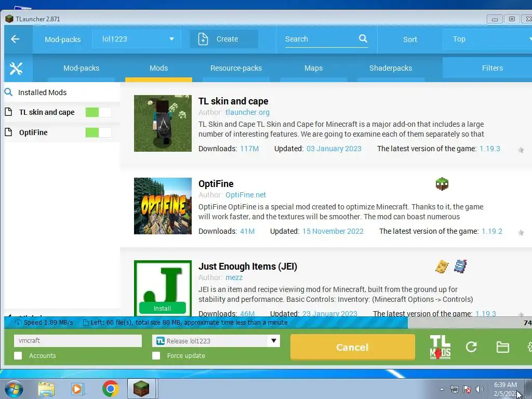This screenshot has height=399, width=532.
Task: Click the file icon beside OptiFine in sidebar
Action: pyautogui.click(x=8, y=132)
